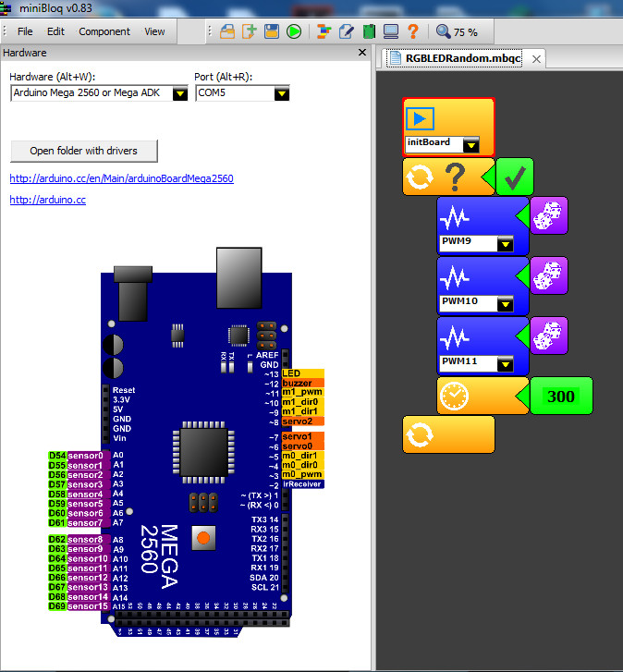The height and width of the screenshot is (672, 623).
Task: Click the servo0 pin label
Action: click(x=302, y=446)
